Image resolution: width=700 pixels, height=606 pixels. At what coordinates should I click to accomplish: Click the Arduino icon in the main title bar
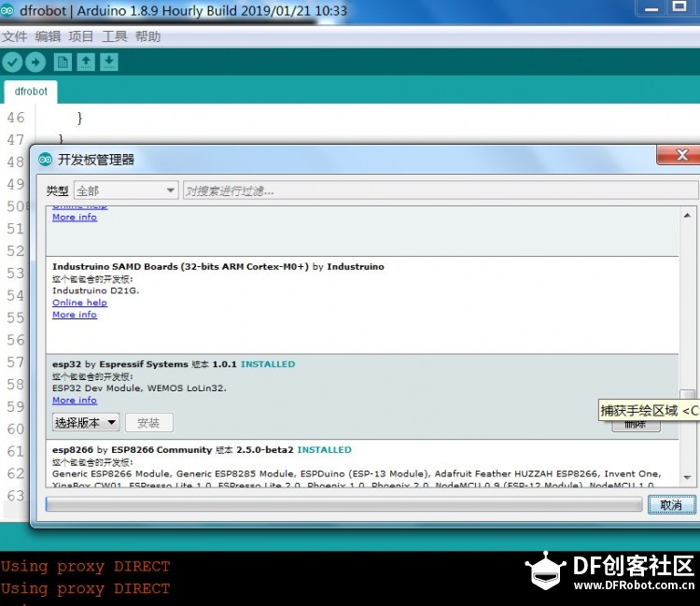coord(7,10)
